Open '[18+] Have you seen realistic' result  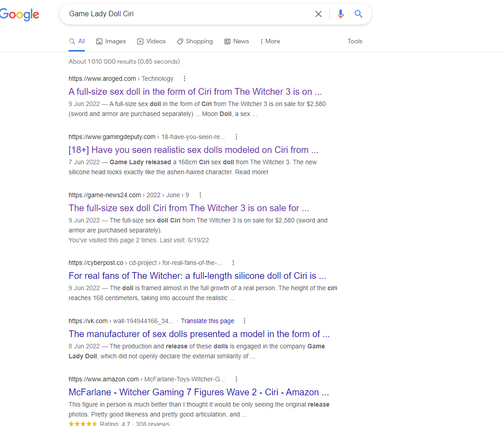[x=194, y=150]
